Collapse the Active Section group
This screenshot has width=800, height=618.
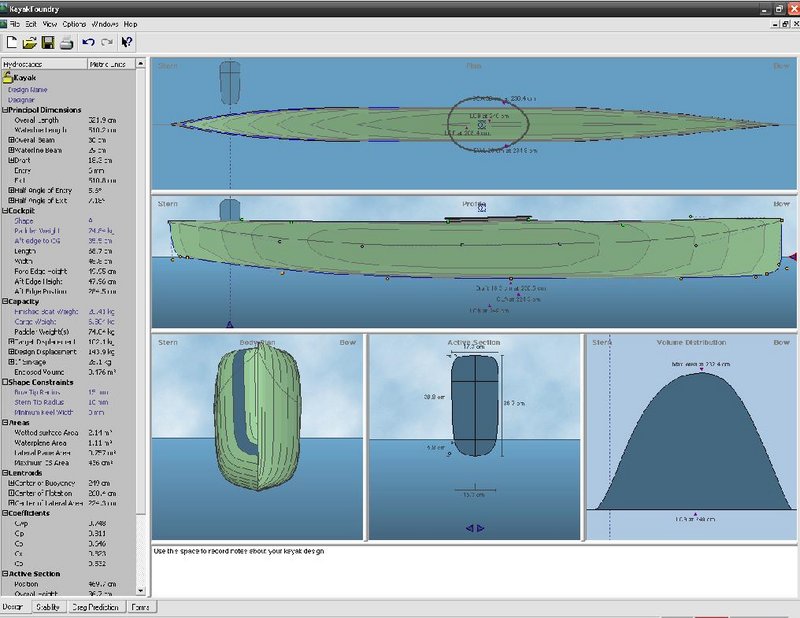pyautogui.click(x=5, y=574)
